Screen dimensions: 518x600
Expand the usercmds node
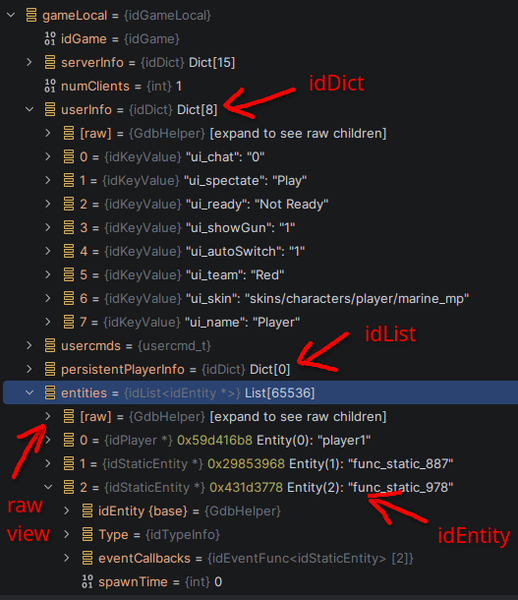pos(29,346)
